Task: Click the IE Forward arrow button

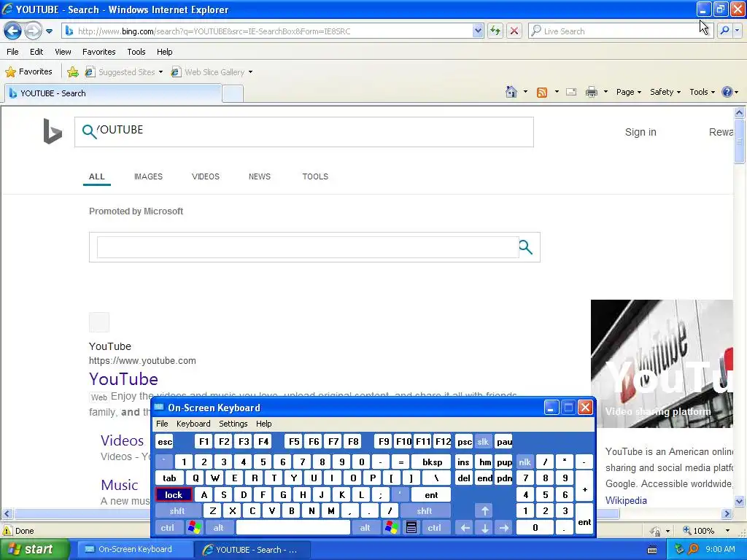Action: coord(33,31)
